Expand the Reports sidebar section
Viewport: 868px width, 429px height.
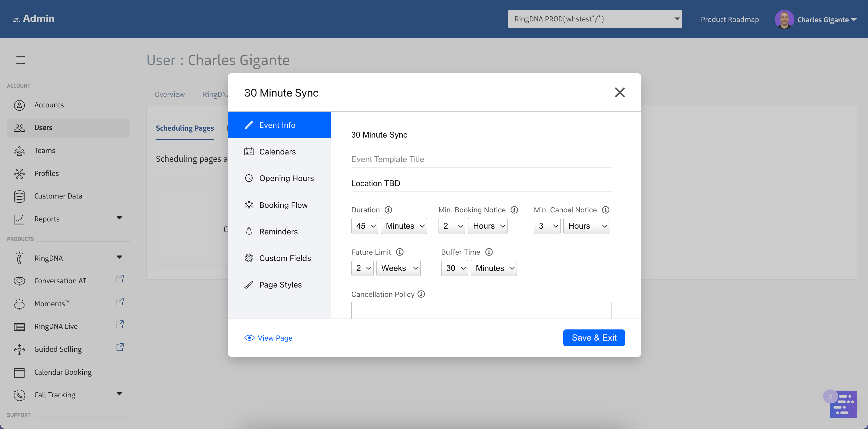pos(119,218)
